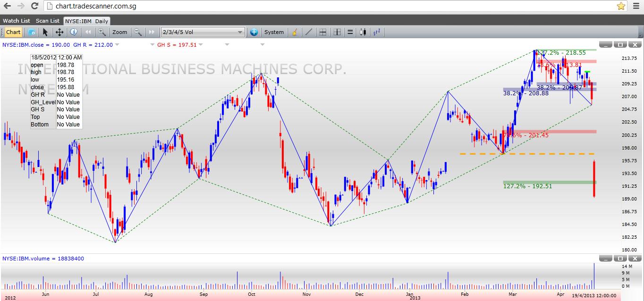Maximize the price chart panel

[x=620, y=44]
